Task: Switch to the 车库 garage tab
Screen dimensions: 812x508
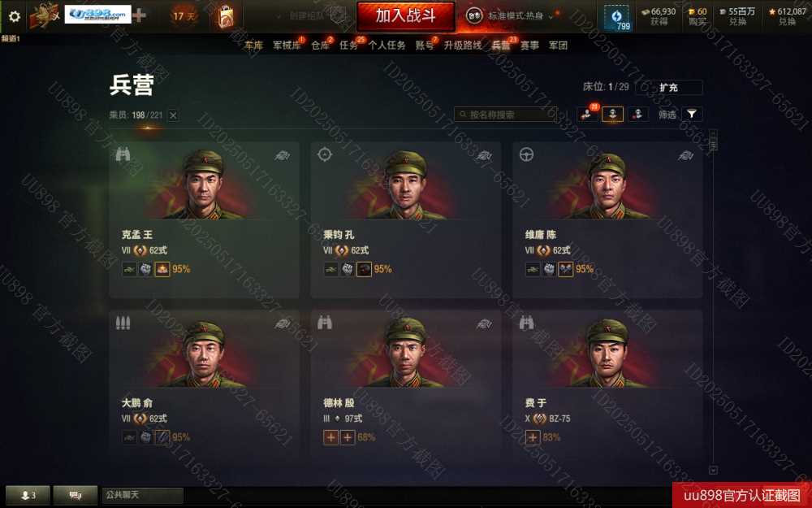Action: click(253, 46)
